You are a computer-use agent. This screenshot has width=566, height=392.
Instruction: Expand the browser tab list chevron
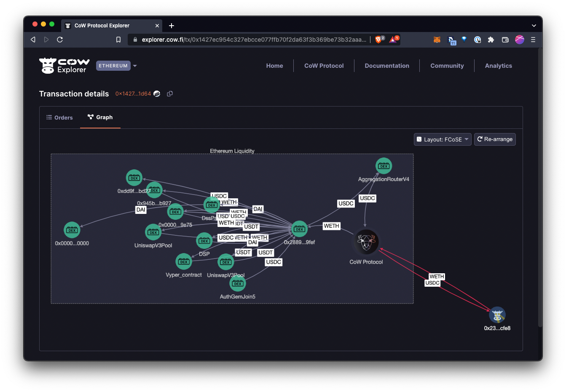tap(534, 25)
